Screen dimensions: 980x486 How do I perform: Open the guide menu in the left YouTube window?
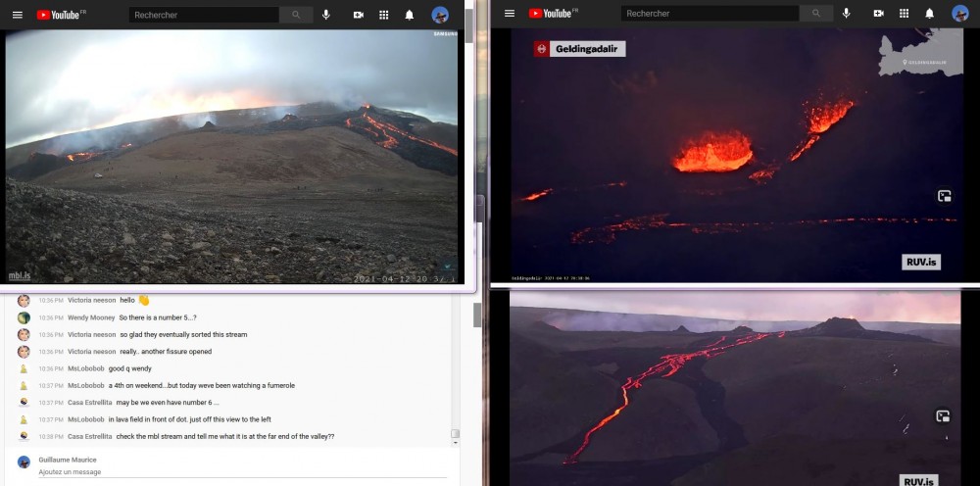point(17,15)
